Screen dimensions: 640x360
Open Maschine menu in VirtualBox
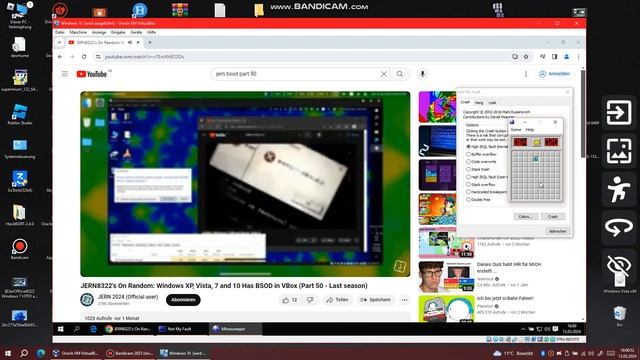coord(78,32)
